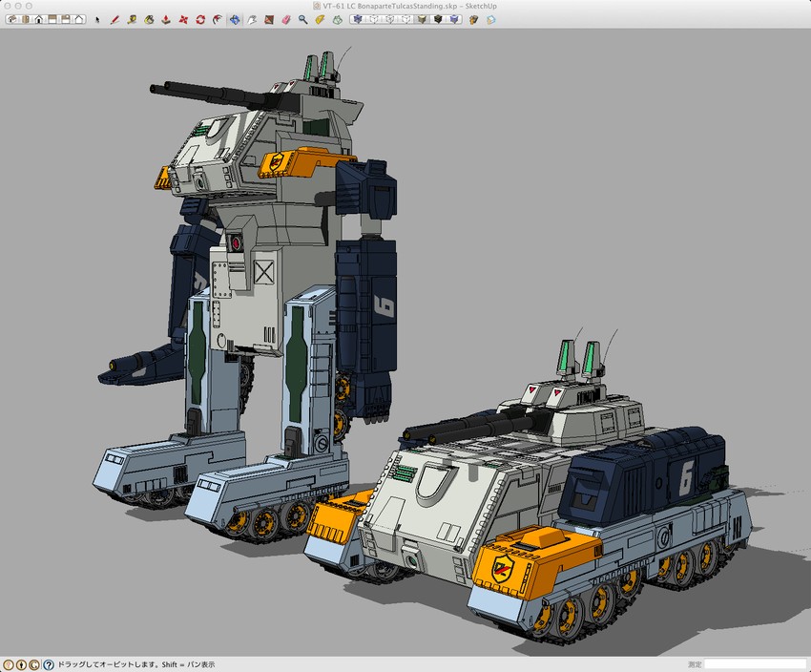Click the green wireframe component icon
The width and height of the screenshot is (811, 672).
pyautogui.click(x=337, y=20)
